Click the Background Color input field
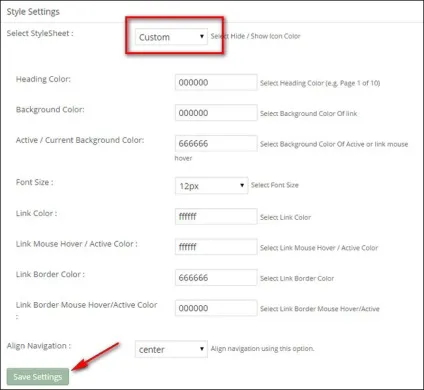The width and height of the screenshot is (424, 390). pos(216,113)
